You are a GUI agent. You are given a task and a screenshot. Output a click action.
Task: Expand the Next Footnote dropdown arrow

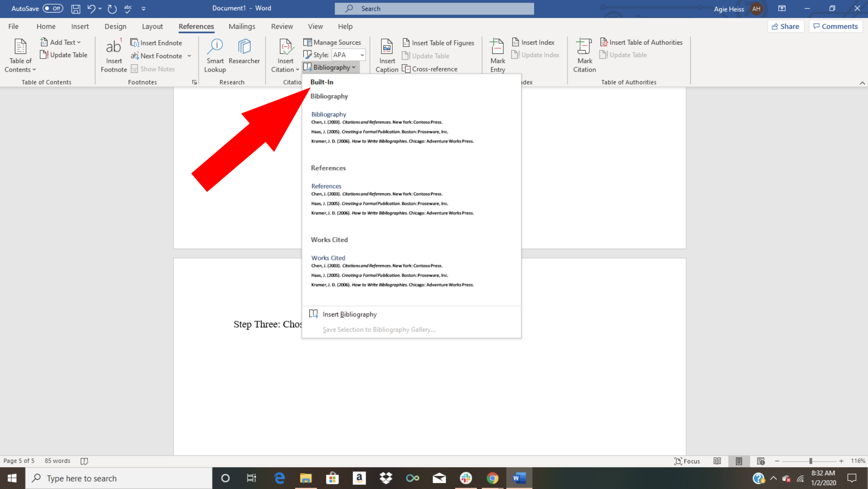point(189,56)
